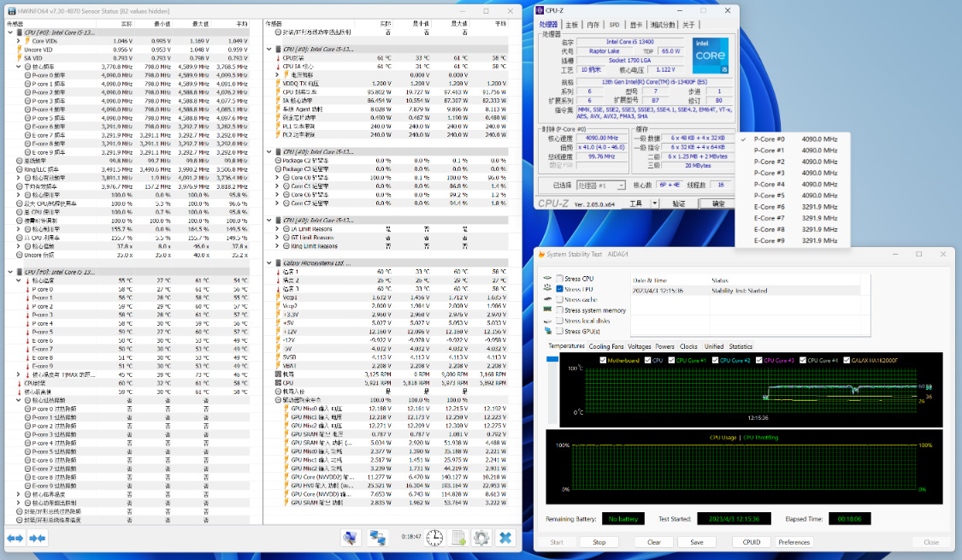The width and height of the screenshot is (962, 560).
Task: Click the network remote monitors icon
Action: (376, 538)
